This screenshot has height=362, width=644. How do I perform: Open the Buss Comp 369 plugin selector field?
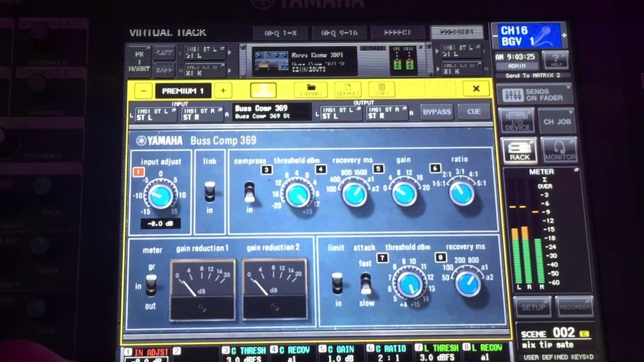coord(272,112)
